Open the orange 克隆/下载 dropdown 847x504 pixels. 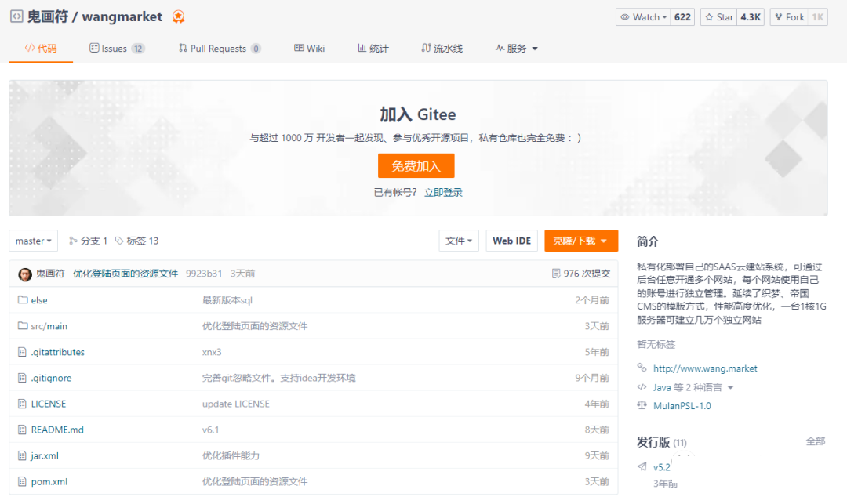point(580,241)
